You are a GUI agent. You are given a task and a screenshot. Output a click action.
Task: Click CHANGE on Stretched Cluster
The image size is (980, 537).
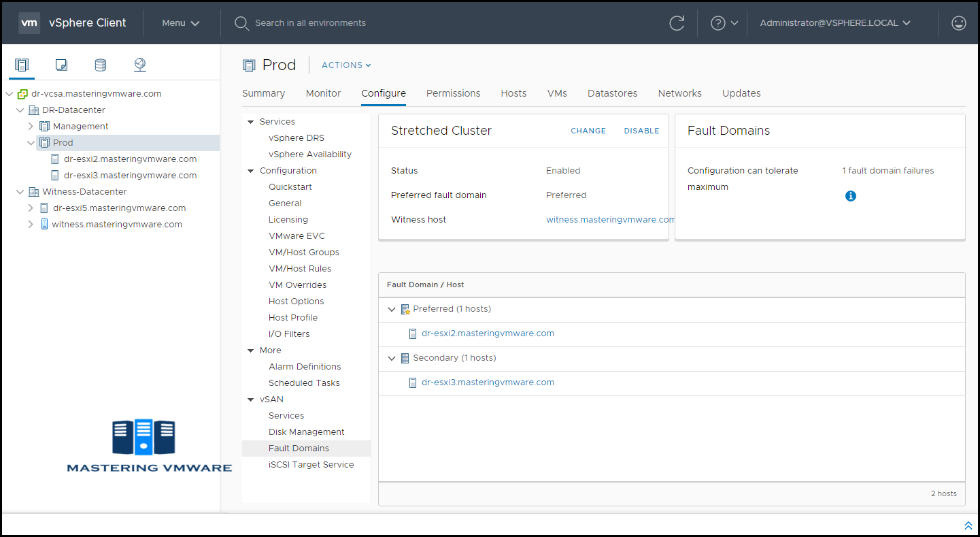pyautogui.click(x=588, y=131)
